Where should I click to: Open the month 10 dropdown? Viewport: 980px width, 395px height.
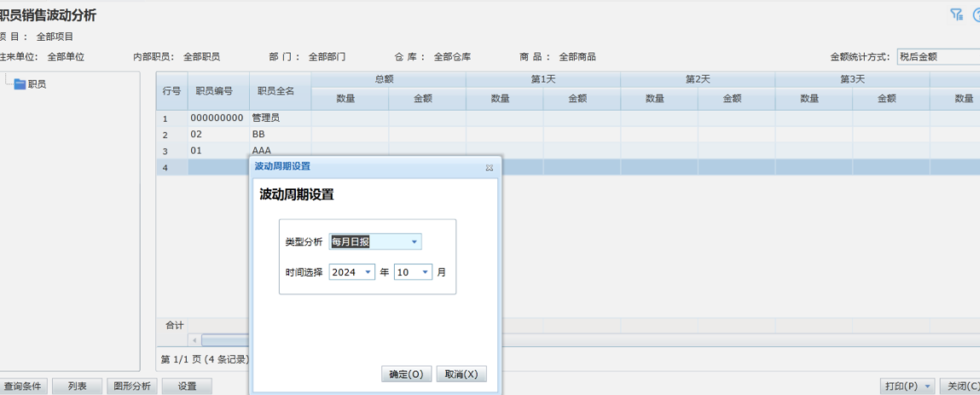click(x=425, y=272)
